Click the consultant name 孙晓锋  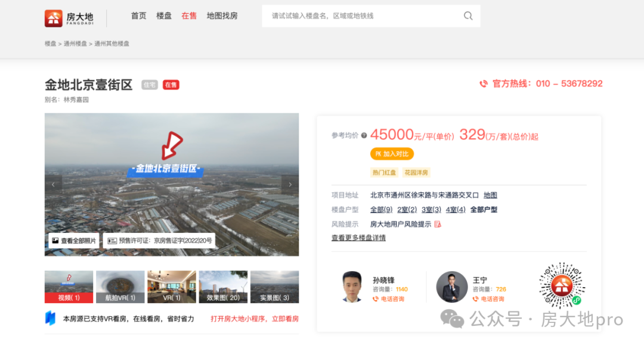click(383, 280)
